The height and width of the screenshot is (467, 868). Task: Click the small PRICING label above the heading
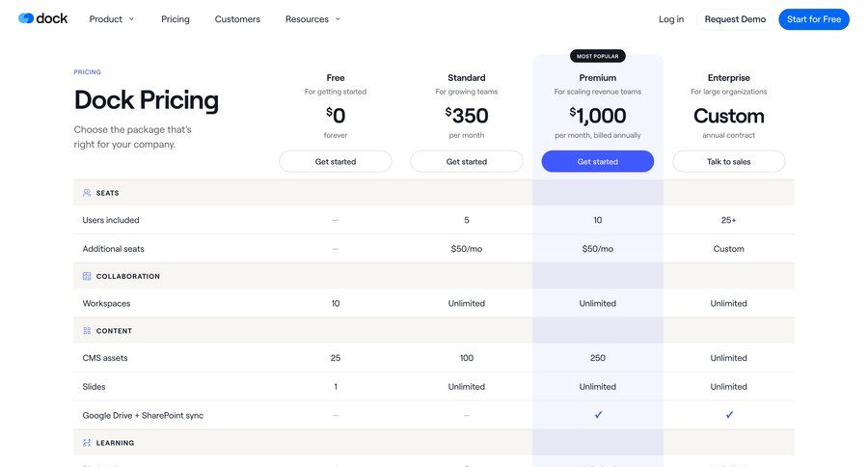point(88,72)
